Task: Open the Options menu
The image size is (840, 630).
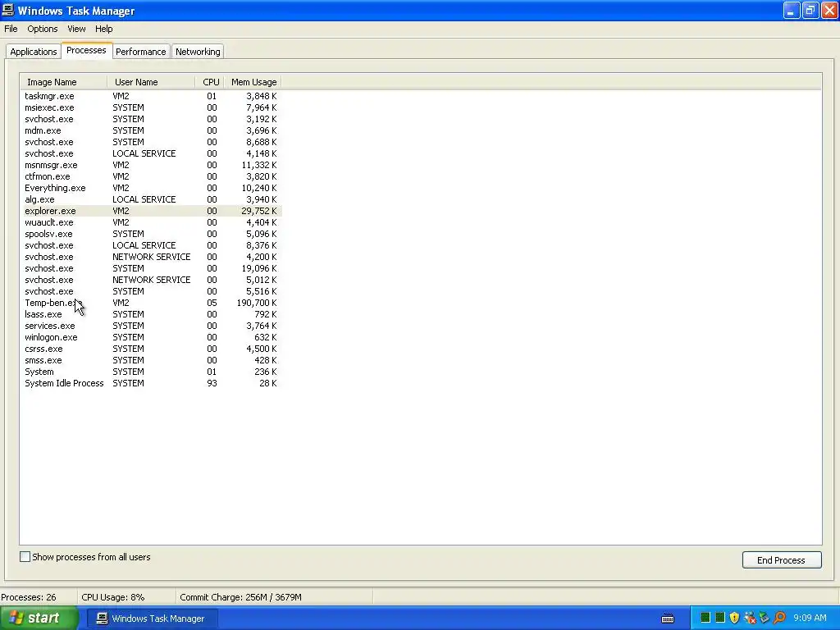Action: click(43, 29)
